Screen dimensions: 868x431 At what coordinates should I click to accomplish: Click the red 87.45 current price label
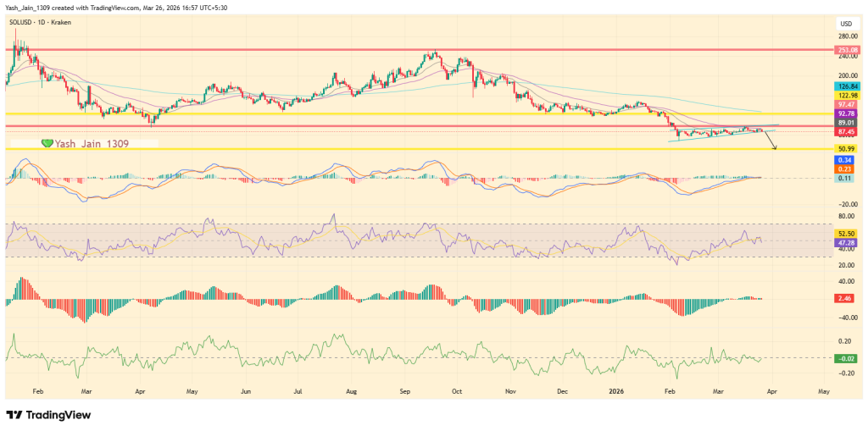pos(846,132)
